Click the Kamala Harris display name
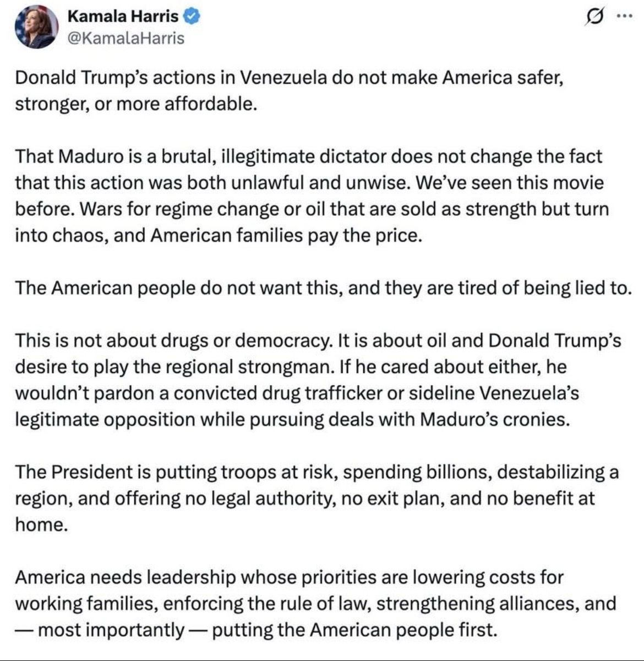This screenshot has width=644, height=661. [x=122, y=17]
